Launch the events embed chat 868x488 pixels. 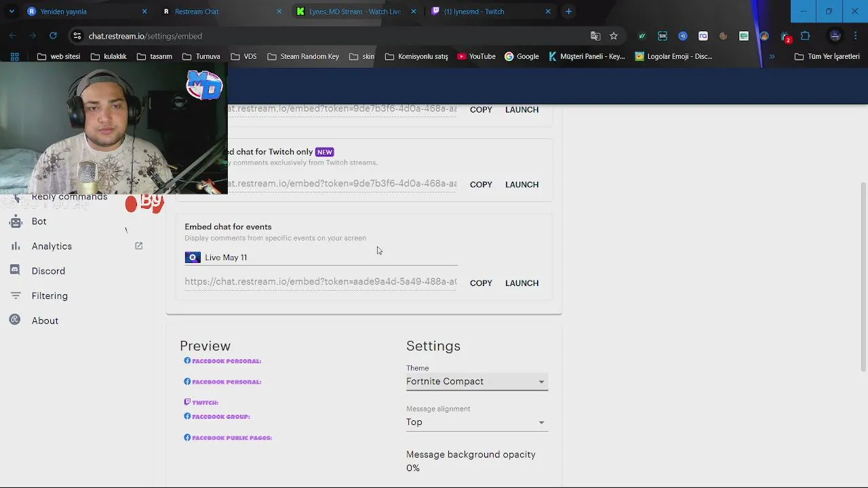coord(521,283)
